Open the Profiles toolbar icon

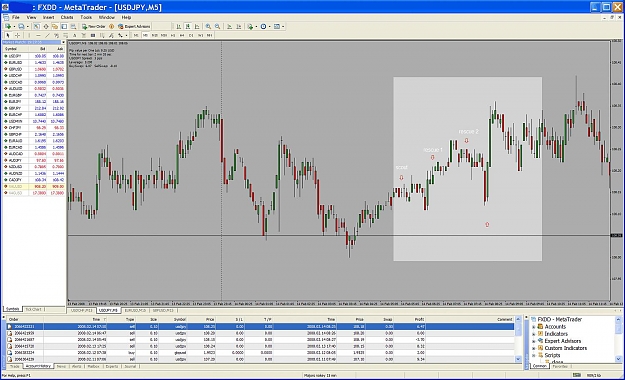tap(21, 26)
